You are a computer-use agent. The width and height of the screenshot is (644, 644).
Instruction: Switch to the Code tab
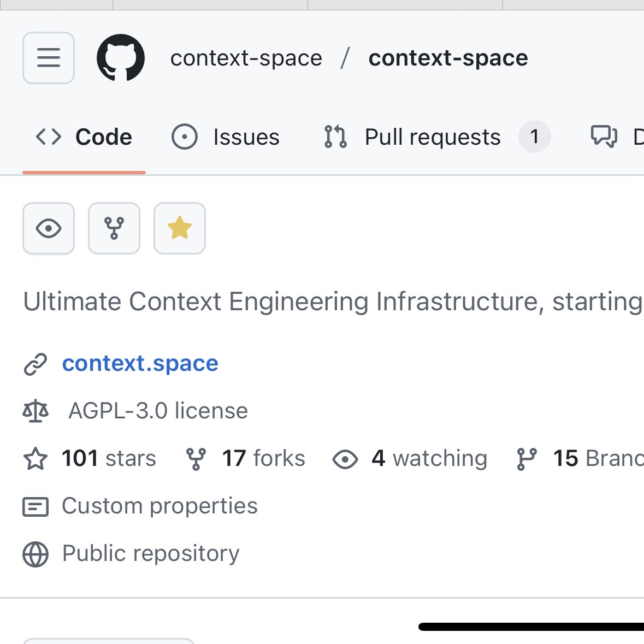[84, 137]
